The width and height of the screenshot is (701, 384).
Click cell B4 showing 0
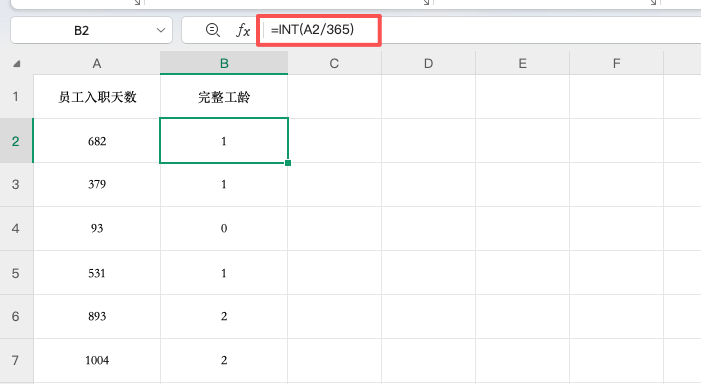(x=224, y=228)
